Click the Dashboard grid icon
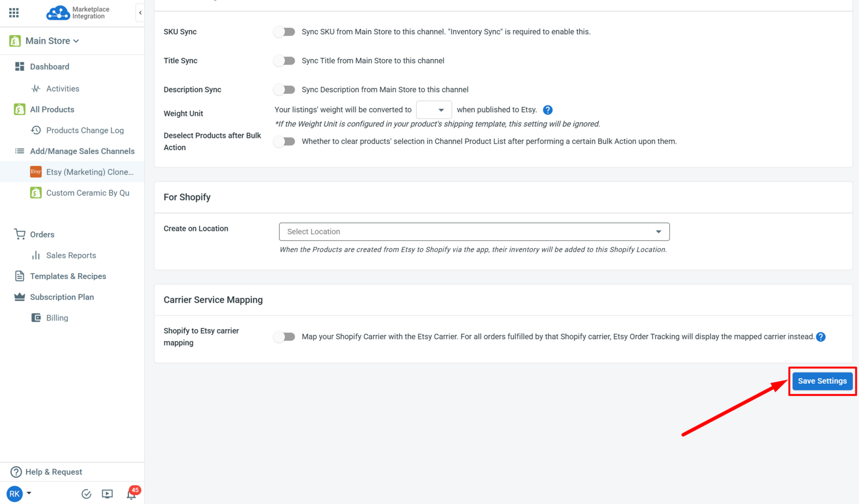The image size is (859, 504). click(x=20, y=67)
